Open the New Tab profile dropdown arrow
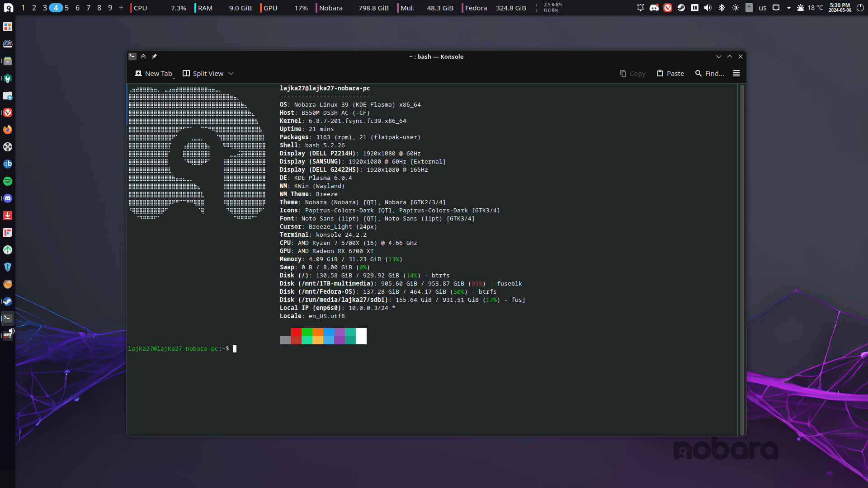The width and height of the screenshot is (868, 488). [174, 78]
